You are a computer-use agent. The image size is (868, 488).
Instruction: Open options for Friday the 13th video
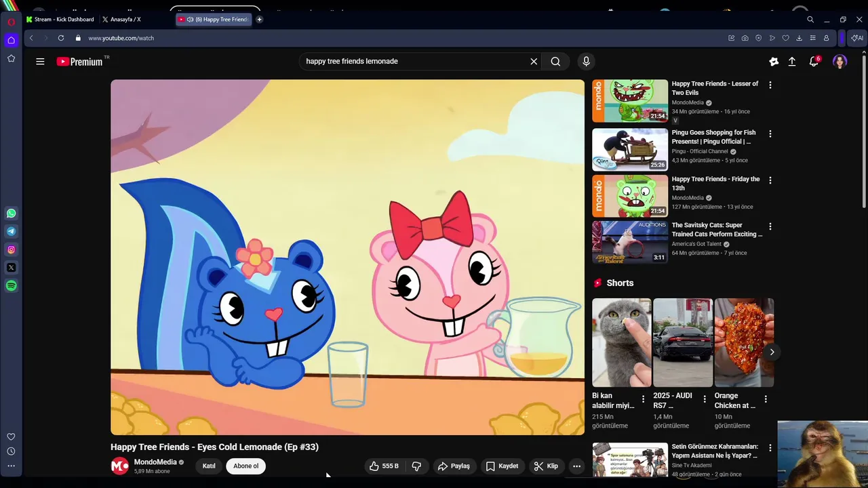point(770,180)
